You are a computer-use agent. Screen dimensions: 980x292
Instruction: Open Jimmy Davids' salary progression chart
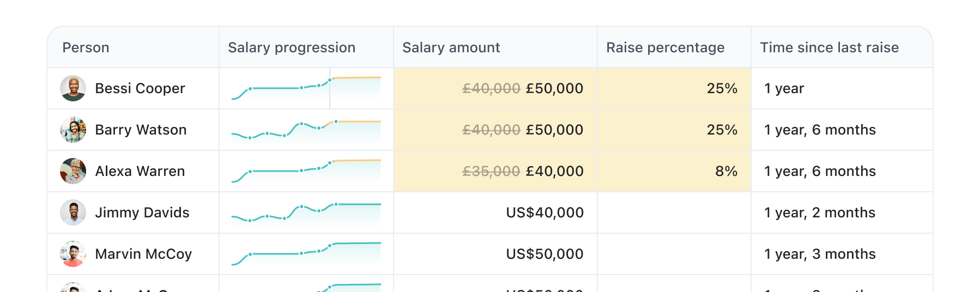click(306, 212)
